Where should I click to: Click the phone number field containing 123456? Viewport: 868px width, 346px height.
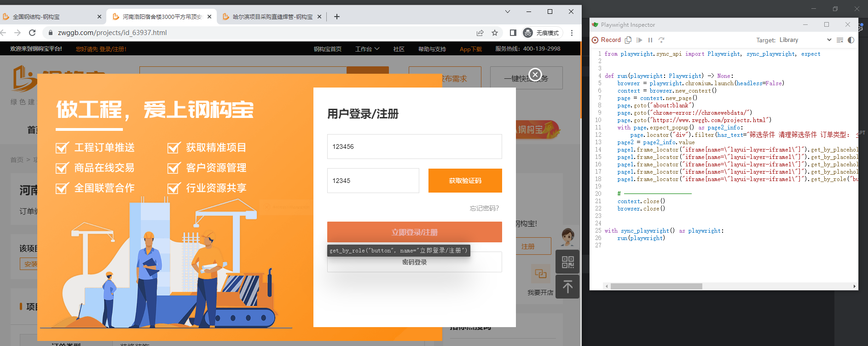pyautogui.click(x=415, y=147)
